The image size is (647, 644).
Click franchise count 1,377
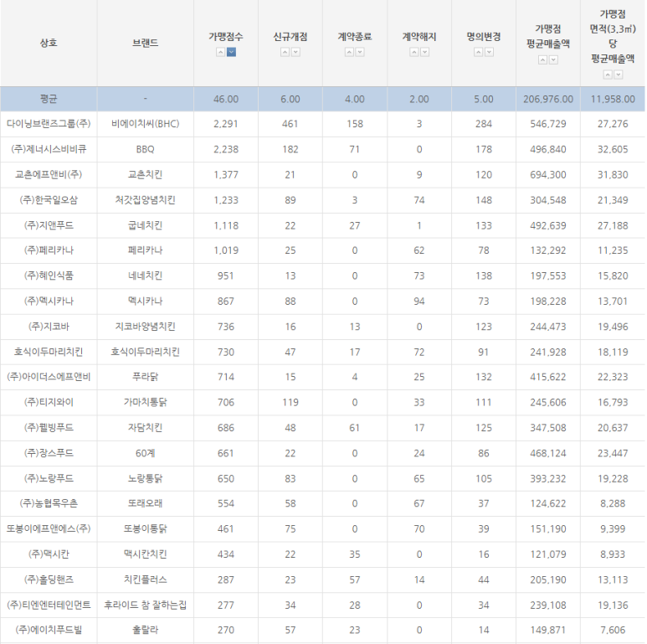tap(226, 175)
